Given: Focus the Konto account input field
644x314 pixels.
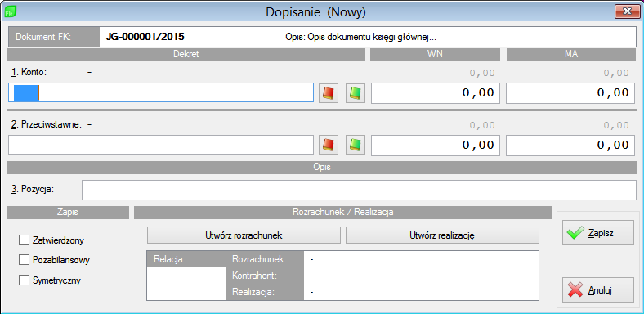Looking at the screenshot, I should [161, 92].
